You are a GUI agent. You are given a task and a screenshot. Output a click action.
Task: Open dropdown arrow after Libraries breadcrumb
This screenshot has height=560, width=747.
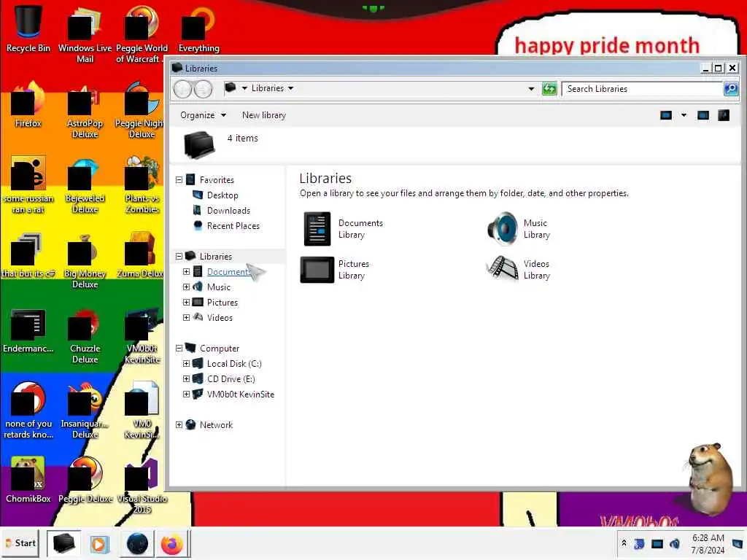(x=290, y=88)
